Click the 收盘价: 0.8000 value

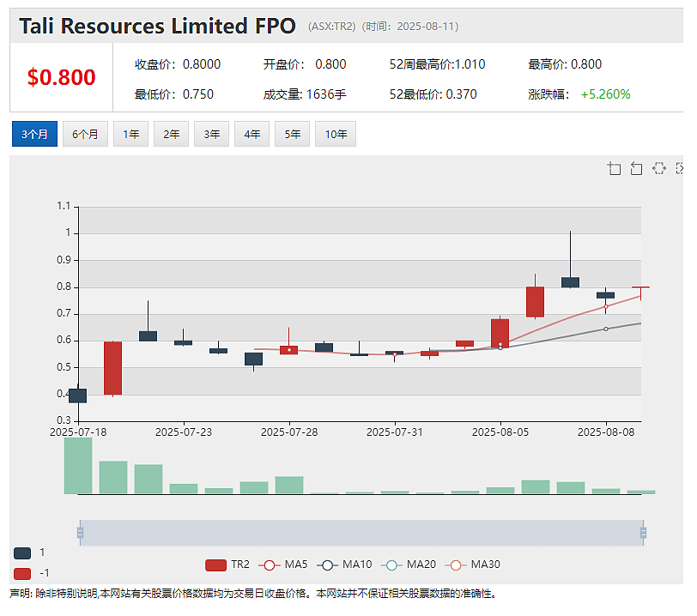click(x=178, y=64)
